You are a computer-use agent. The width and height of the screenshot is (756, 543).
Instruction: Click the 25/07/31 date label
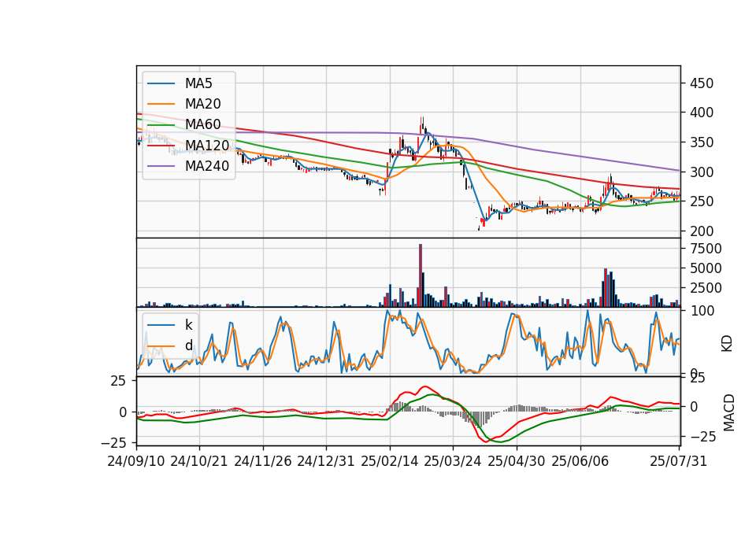click(x=678, y=461)
